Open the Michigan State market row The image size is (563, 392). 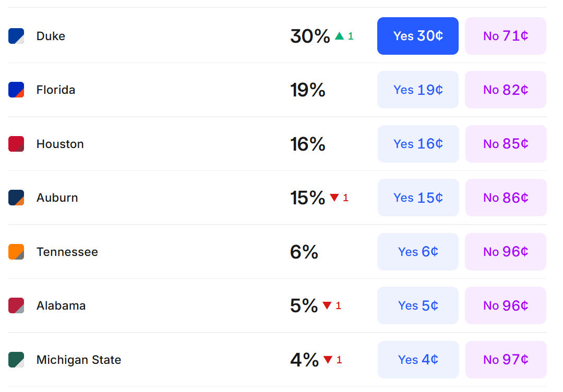pyautogui.click(x=278, y=360)
